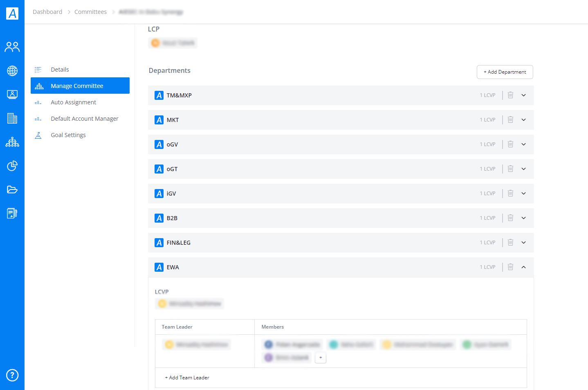Click the LCP person chip
The image size is (588, 390).
point(173,43)
